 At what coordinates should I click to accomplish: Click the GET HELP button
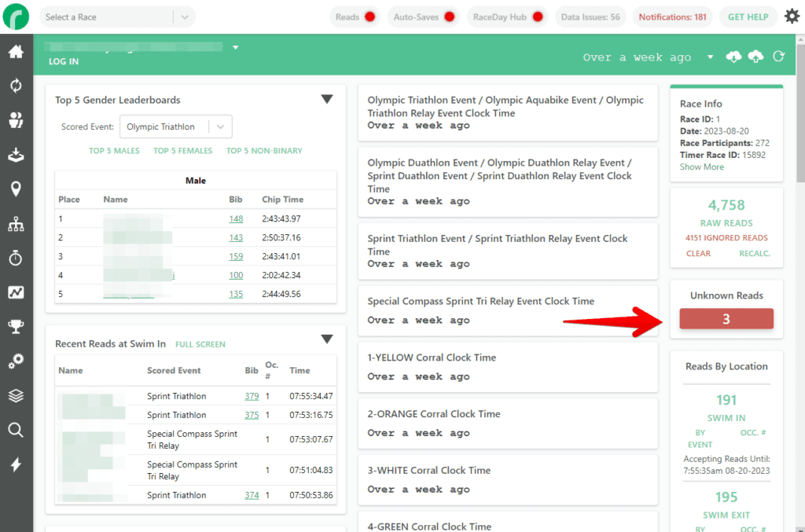click(748, 17)
